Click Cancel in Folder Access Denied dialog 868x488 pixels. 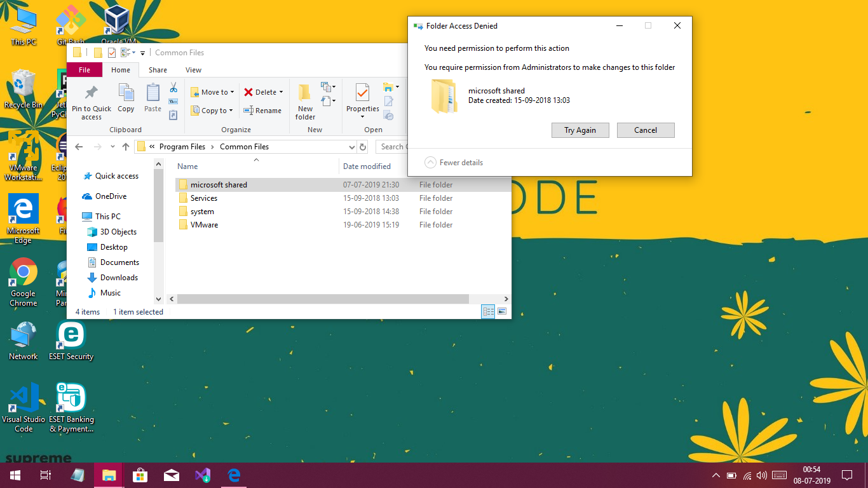coord(646,130)
